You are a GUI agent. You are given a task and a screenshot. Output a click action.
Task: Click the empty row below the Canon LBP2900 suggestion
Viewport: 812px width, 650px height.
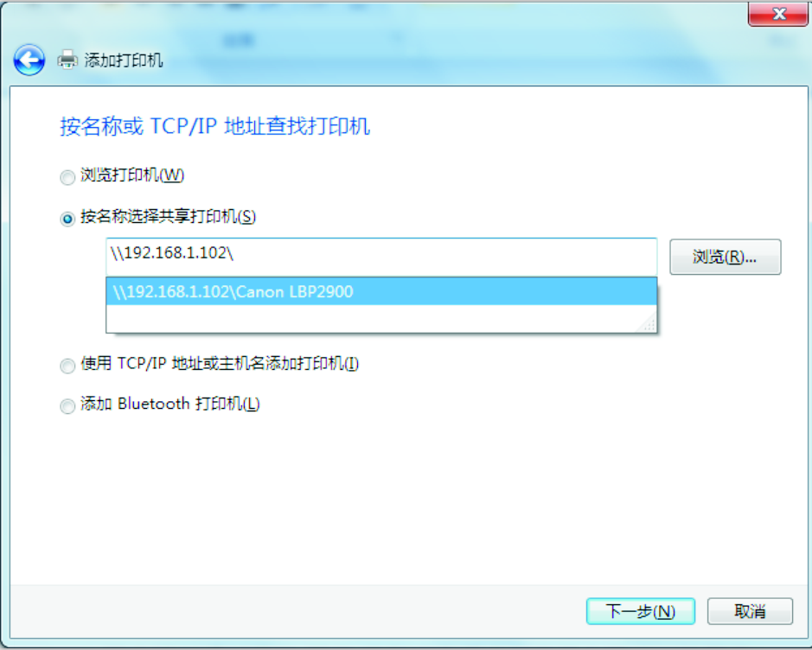(373, 318)
